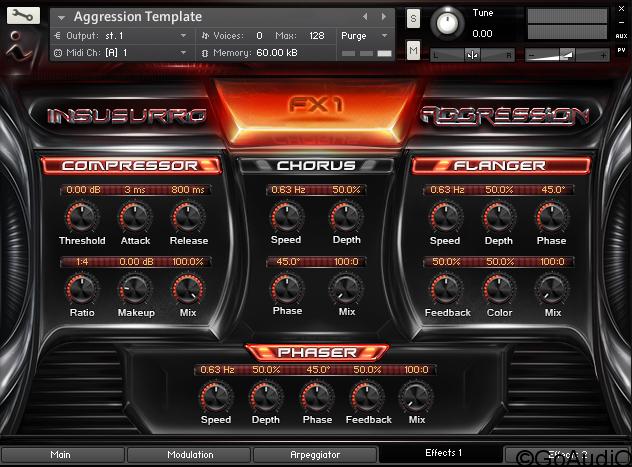Switch to the Modulation tab
The height and width of the screenshot is (467, 632).
(190, 455)
